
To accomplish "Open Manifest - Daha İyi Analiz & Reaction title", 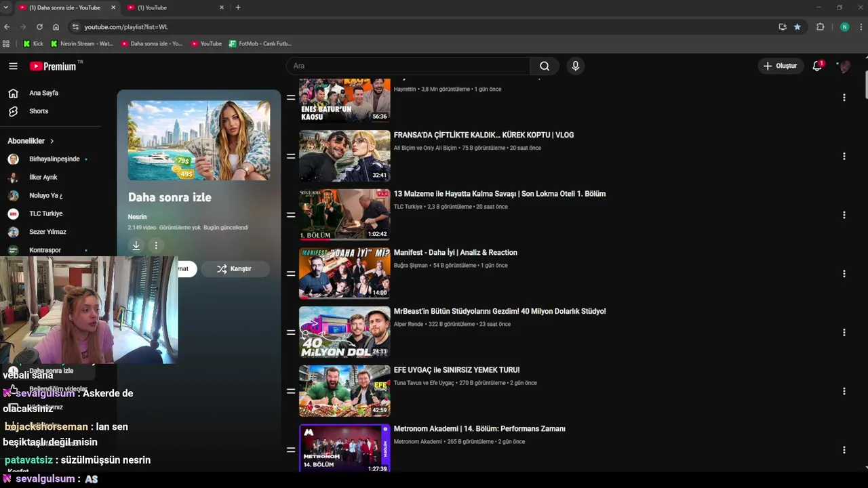I will click(455, 253).
